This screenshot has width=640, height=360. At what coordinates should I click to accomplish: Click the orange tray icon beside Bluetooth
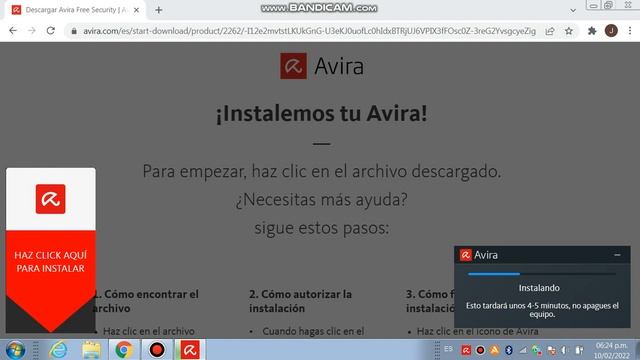(x=494, y=350)
